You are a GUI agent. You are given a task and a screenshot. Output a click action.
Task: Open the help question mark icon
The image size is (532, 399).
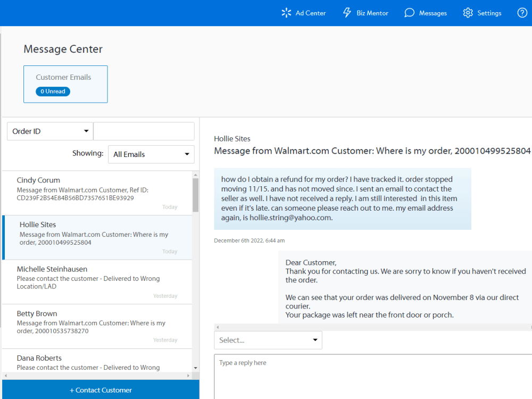(522, 13)
